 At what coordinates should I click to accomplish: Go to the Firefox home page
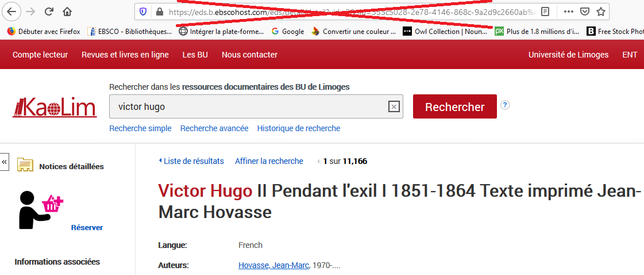tap(67, 12)
